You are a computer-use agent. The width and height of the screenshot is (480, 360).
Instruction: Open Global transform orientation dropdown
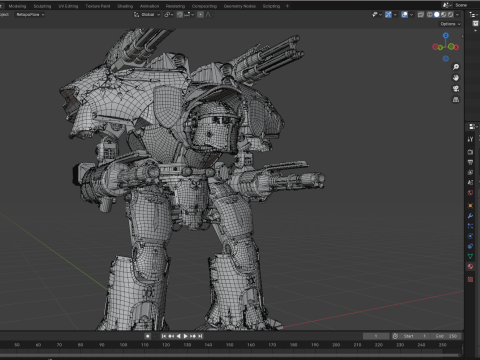pyautogui.click(x=147, y=15)
